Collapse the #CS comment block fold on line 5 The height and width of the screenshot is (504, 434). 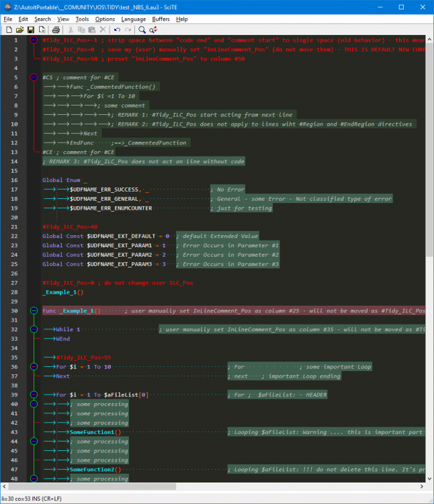(34, 77)
